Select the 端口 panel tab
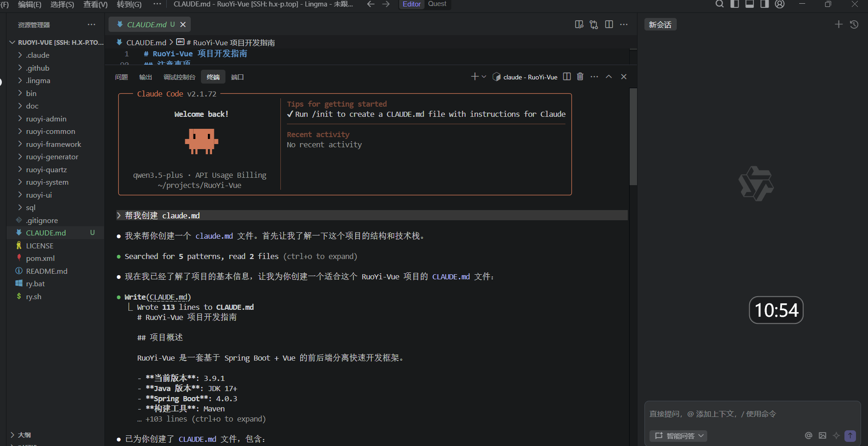 [237, 77]
